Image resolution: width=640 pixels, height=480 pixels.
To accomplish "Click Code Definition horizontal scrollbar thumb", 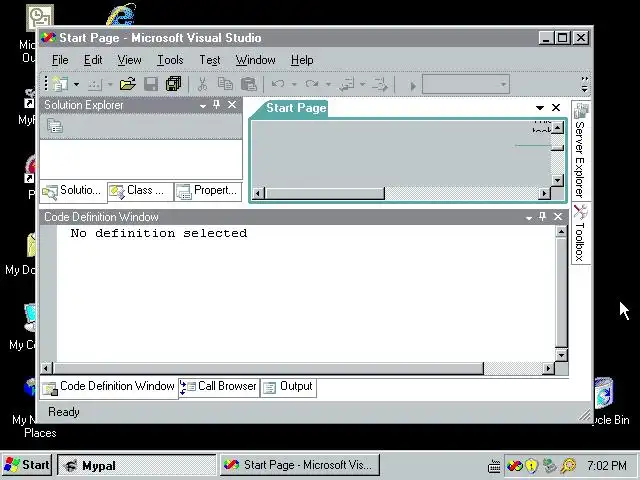I will pyautogui.click(x=268, y=369).
